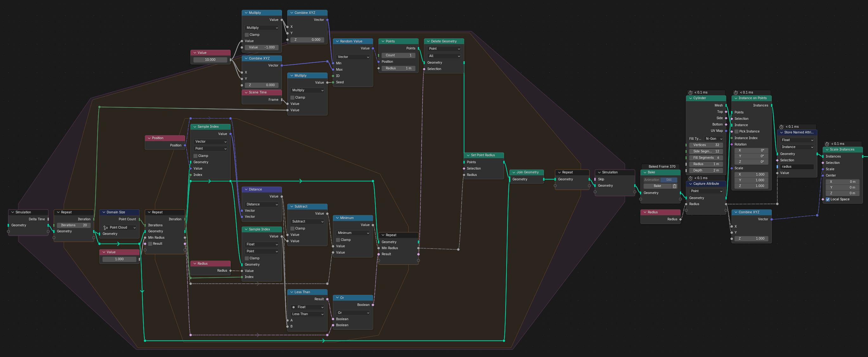Click the Frame output socket of Scene Time
The width and height of the screenshot is (868, 357).
[x=282, y=100]
